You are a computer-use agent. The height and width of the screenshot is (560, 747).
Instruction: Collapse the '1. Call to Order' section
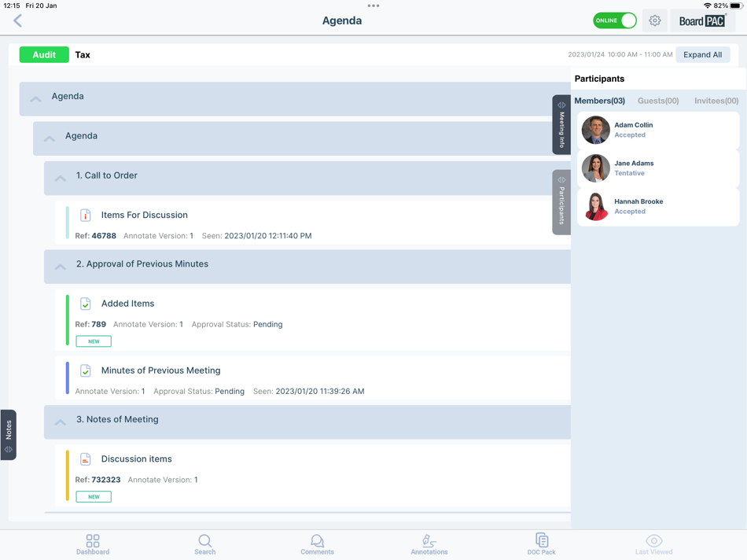(x=60, y=178)
